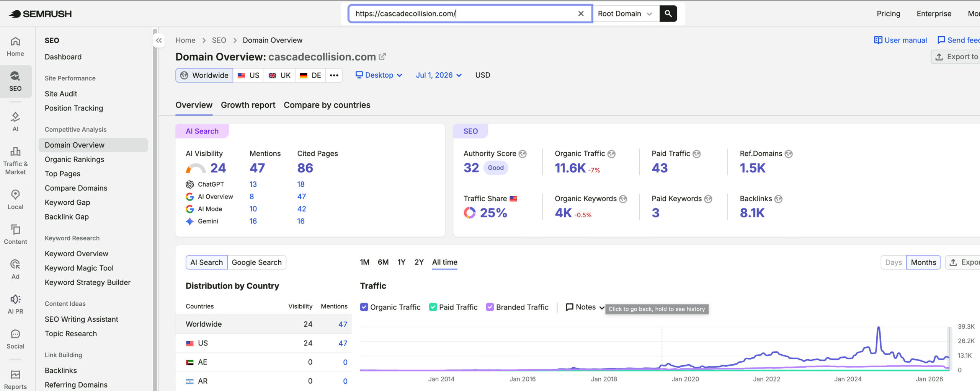
Task: Uncheck the Organic Traffic checkbox
Action: 364,307
